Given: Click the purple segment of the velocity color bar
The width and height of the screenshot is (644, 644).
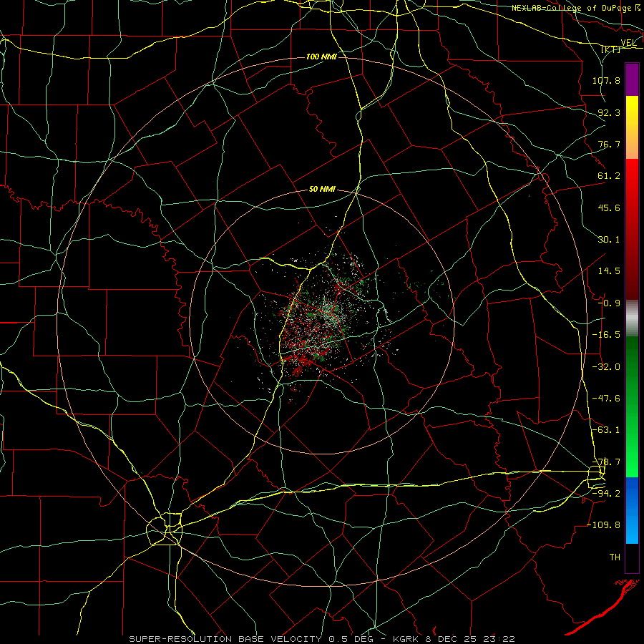Looking at the screenshot, I should [632, 80].
